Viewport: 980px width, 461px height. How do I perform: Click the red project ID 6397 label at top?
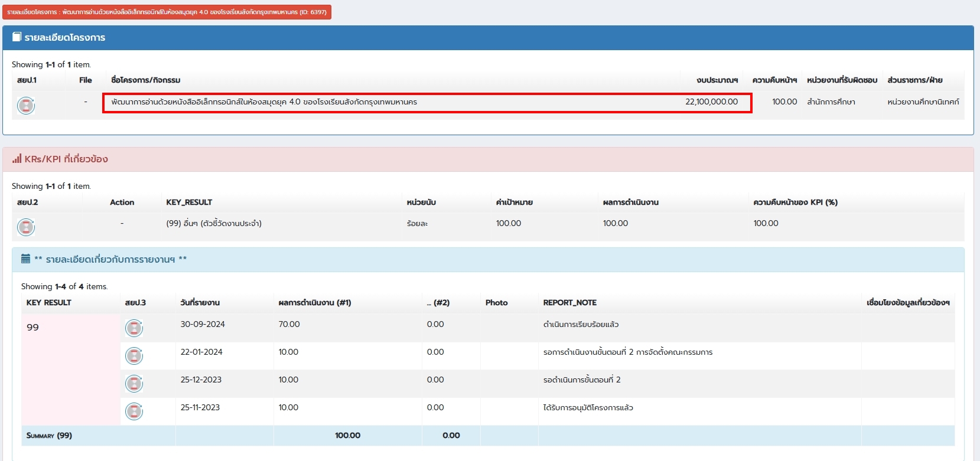click(x=167, y=12)
